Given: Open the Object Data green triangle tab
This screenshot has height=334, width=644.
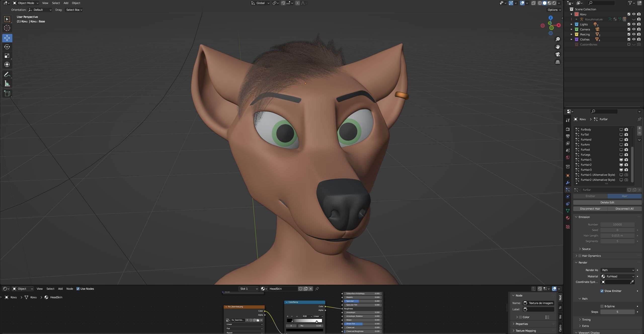Looking at the screenshot, I should click(x=568, y=211).
